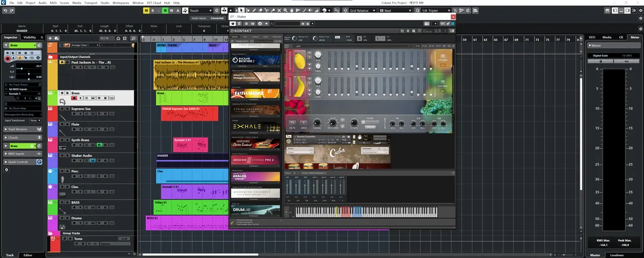Viewport: 644px width, 258px height.
Task: Select the Object Selection arrow tool
Action: click(x=242, y=11)
